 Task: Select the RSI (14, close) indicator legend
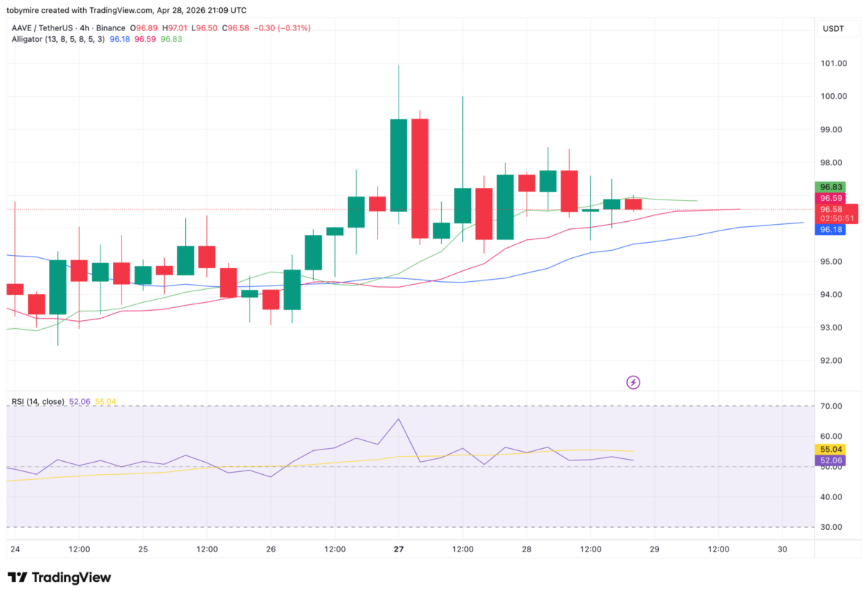point(38,401)
